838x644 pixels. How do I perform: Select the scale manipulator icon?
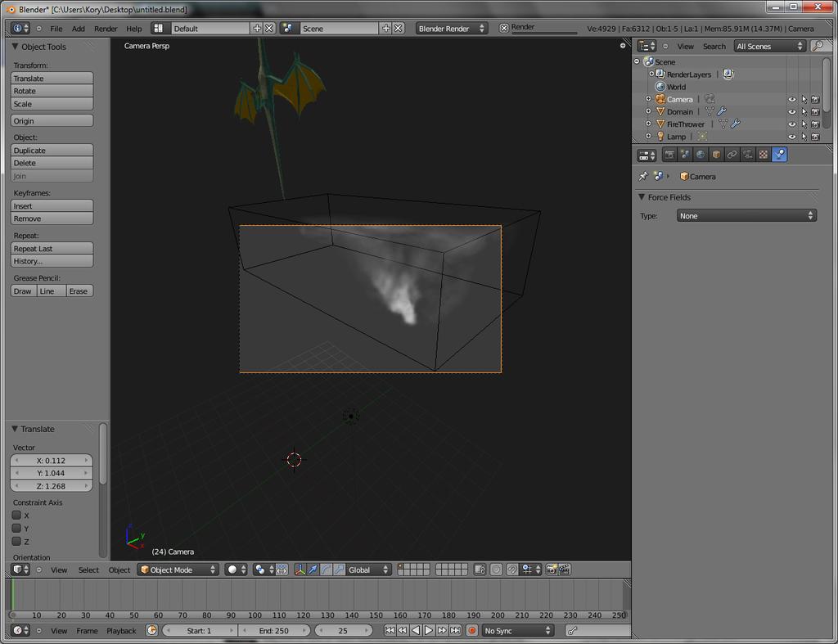point(339,570)
